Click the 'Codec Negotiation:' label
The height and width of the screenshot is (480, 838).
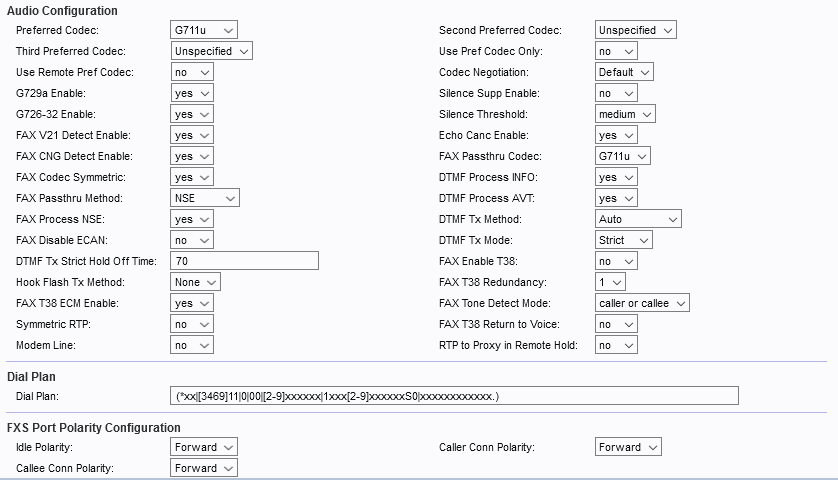(x=484, y=72)
